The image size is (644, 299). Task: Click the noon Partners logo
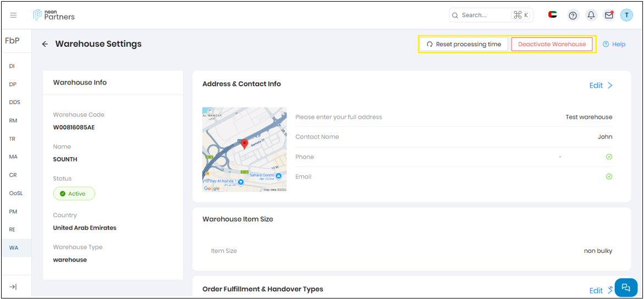[54, 15]
